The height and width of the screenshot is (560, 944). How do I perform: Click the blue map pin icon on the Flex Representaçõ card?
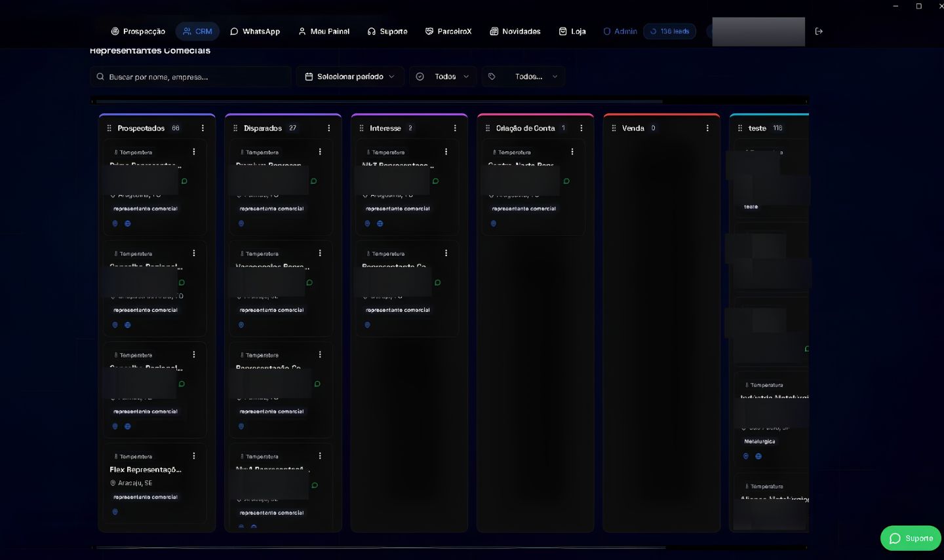click(x=115, y=512)
